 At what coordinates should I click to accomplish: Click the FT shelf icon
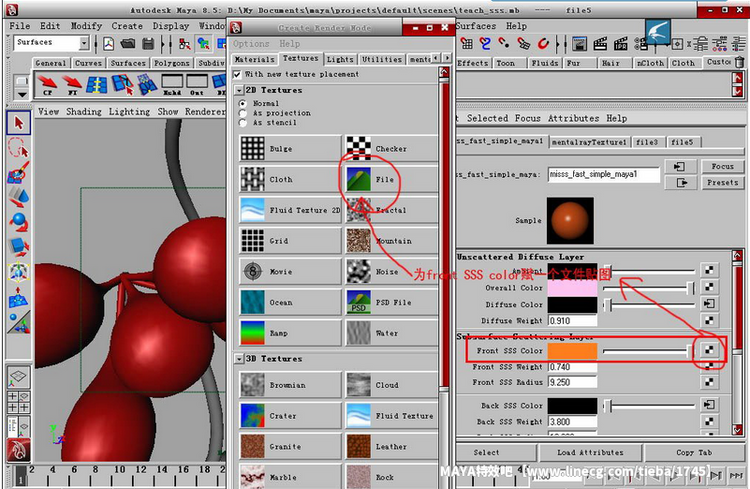coord(72,85)
